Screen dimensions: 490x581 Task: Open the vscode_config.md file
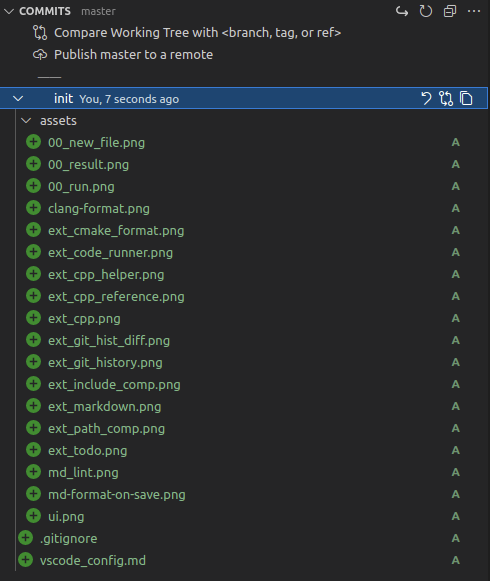coord(93,561)
